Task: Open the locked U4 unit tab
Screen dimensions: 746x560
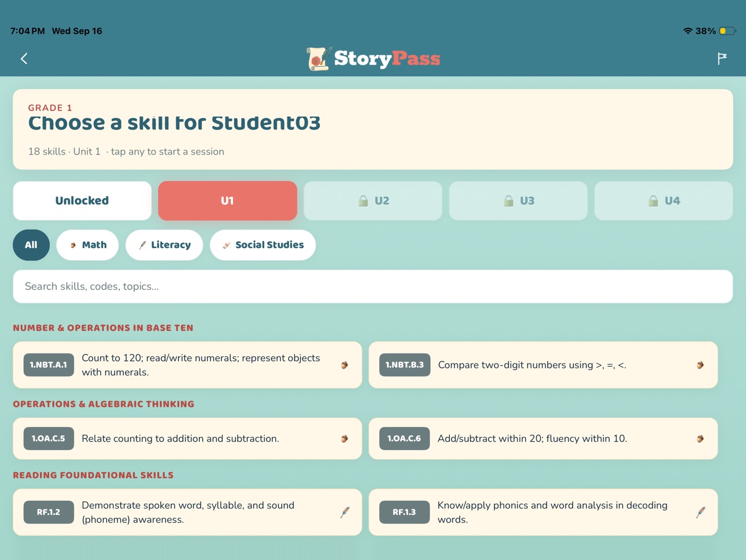Action: [663, 201]
